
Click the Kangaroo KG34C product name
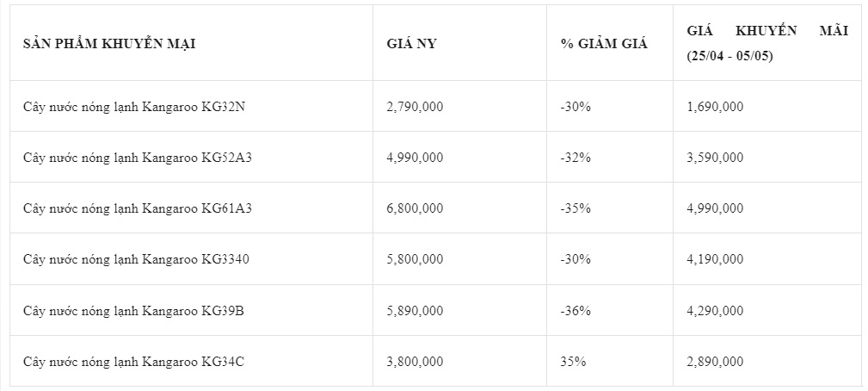click(x=133, y=361)
